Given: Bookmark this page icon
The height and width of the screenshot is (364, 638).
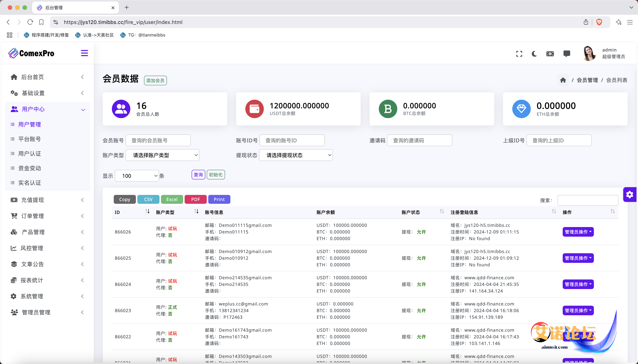Looking at the screenshot, I should point(42,22).
